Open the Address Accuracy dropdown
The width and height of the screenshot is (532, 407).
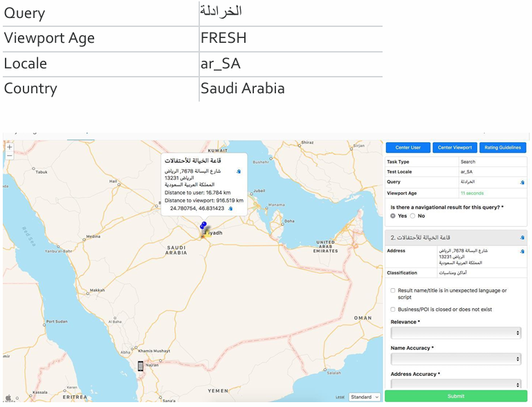[x=455, y=384]
